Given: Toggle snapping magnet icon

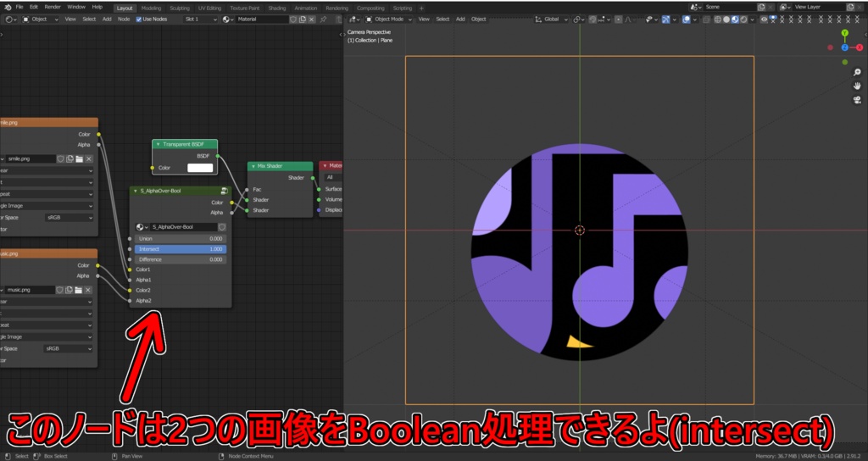Looking at the screenshot, I should [x=593, y=19].
